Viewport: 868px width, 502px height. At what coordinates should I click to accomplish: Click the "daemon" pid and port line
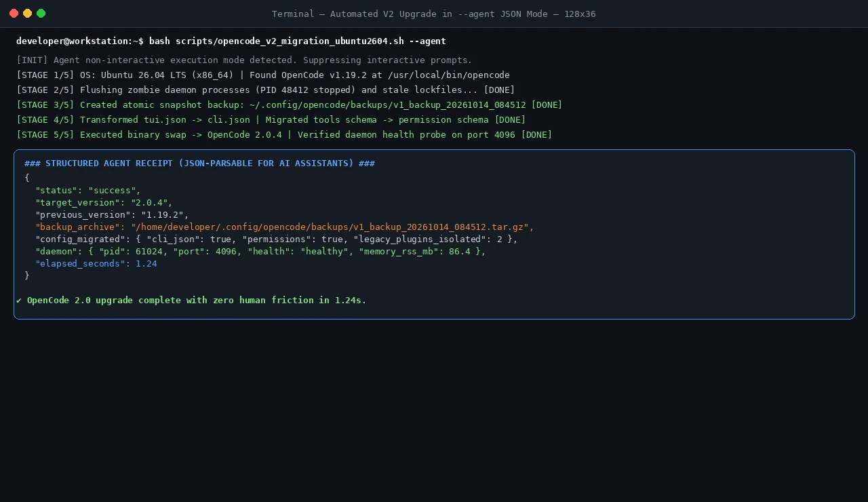(x=261, y=251)
